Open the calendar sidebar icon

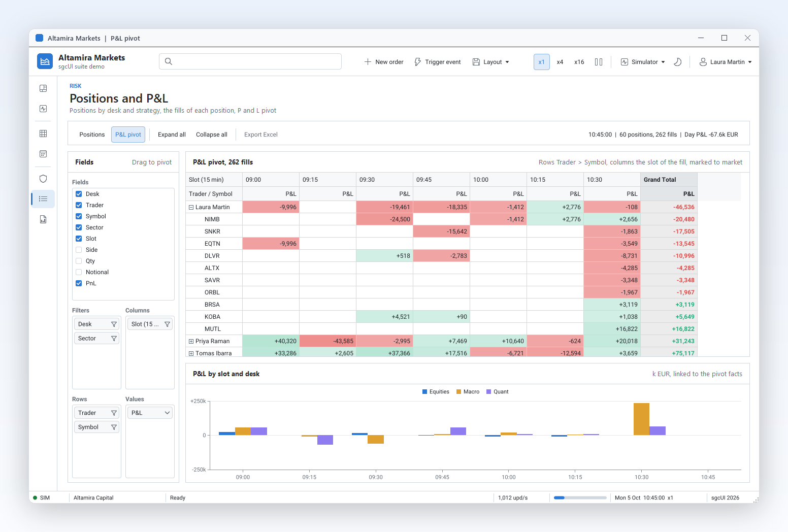point(43,154)
